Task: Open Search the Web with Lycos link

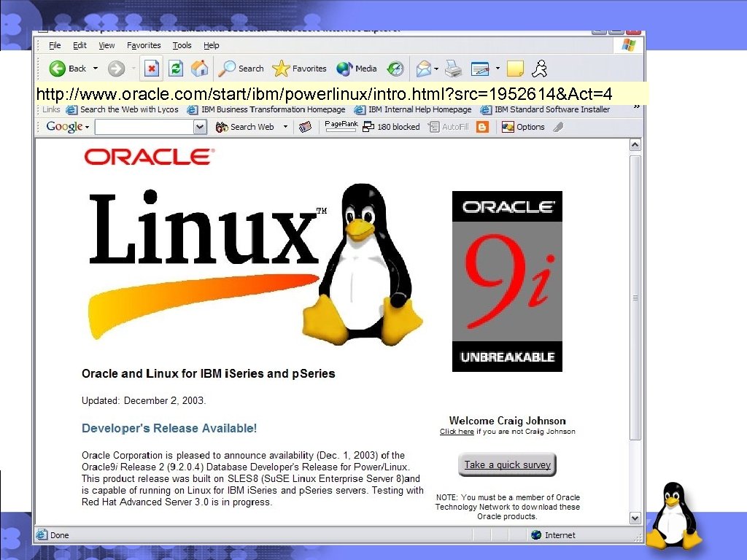Action: coord(123,109)
